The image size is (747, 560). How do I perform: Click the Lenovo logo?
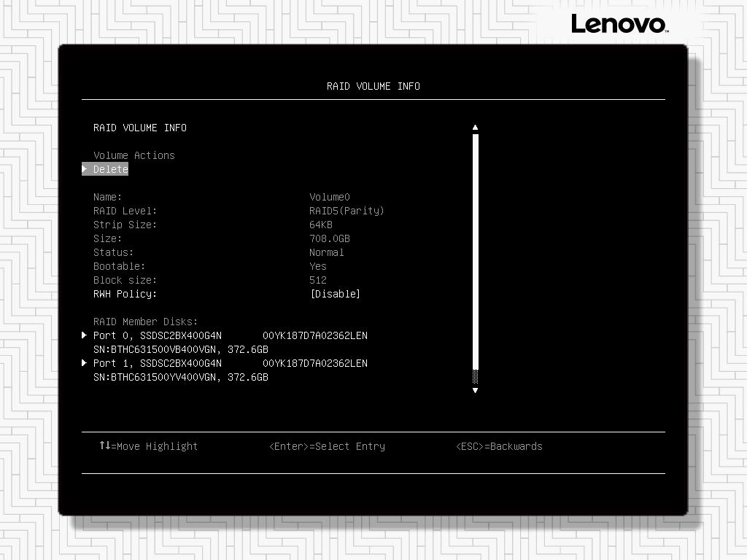tap(619, 23)
